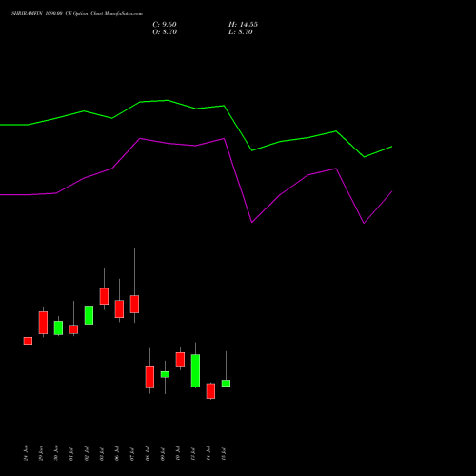
Task: Click the 08 Jul date axis label
Action: pyautogui.click(x=148, y=454)
